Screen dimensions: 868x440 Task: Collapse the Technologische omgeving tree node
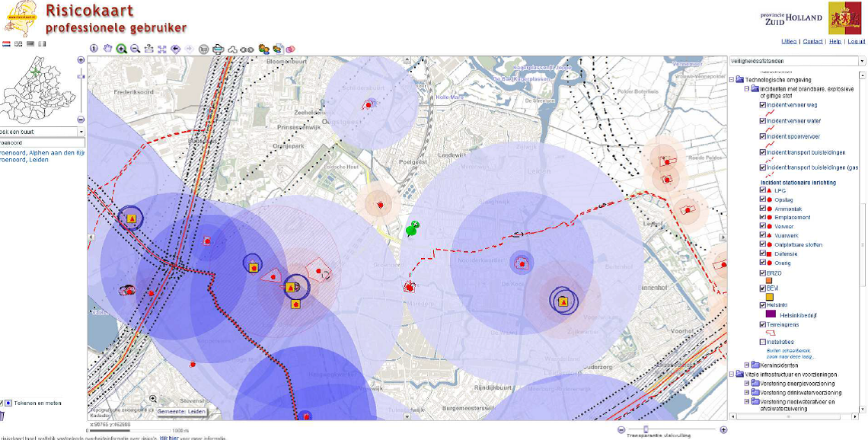pos(732,79)
